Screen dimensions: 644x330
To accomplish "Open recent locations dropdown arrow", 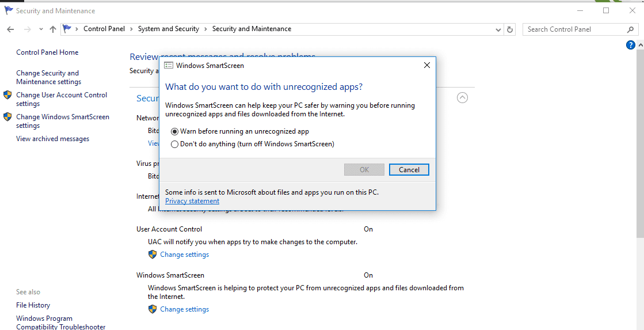I will tap(41, 29).
